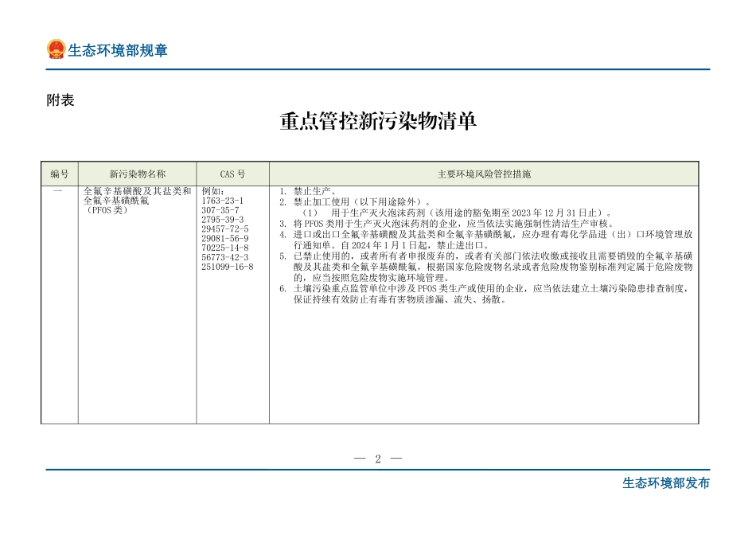The image size is (756, 535).
Task: Click the page number 2 at bottom
Action: (x=378, y=457)
